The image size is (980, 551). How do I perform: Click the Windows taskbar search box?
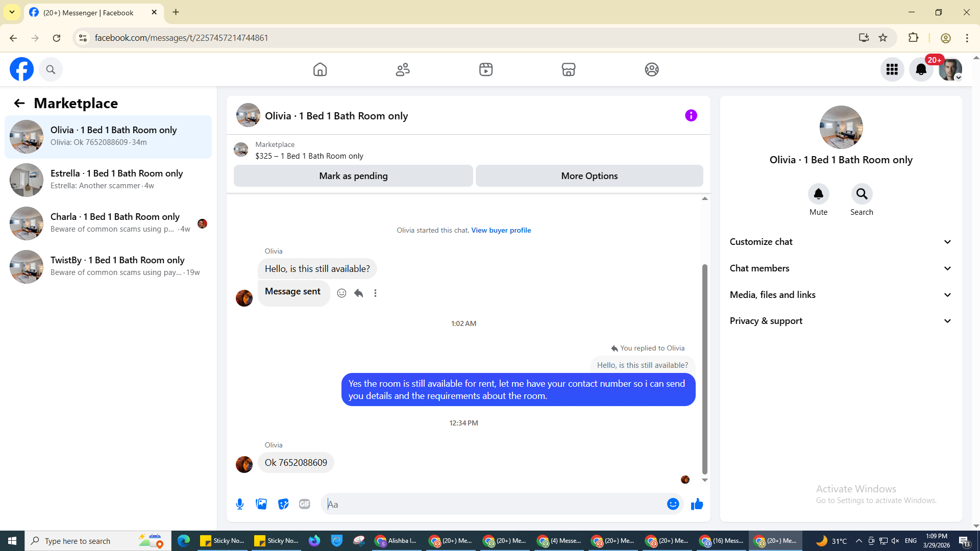tap(98, 541)
